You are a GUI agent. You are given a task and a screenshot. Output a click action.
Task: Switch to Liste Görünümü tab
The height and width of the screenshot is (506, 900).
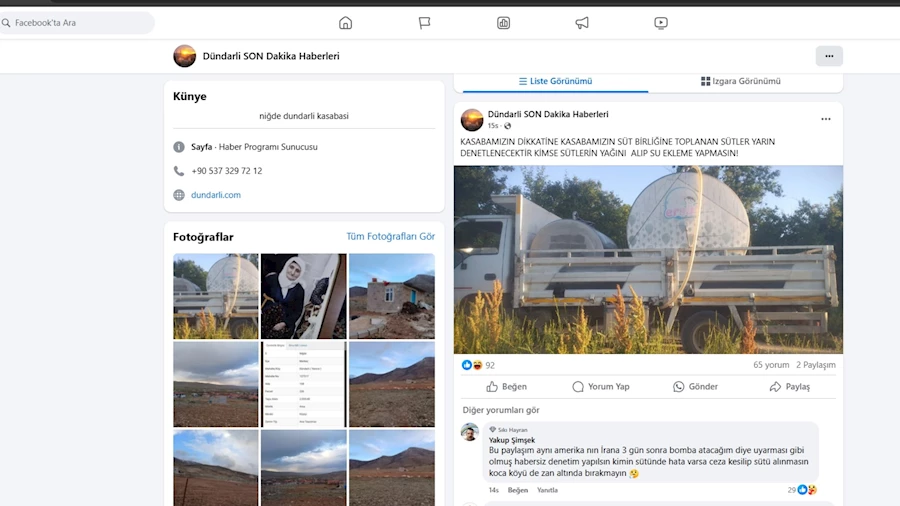(555, 81)
